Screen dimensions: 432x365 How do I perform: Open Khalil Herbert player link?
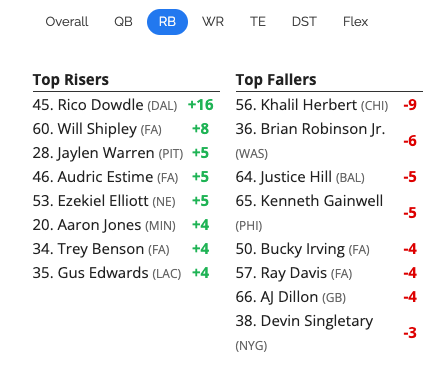point(309,105)
